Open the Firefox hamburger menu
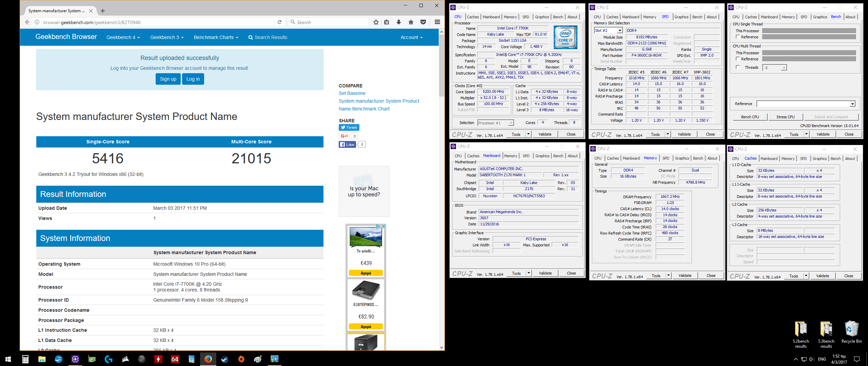868x366 pixels. pyautogui.click(x=437, y=22)
